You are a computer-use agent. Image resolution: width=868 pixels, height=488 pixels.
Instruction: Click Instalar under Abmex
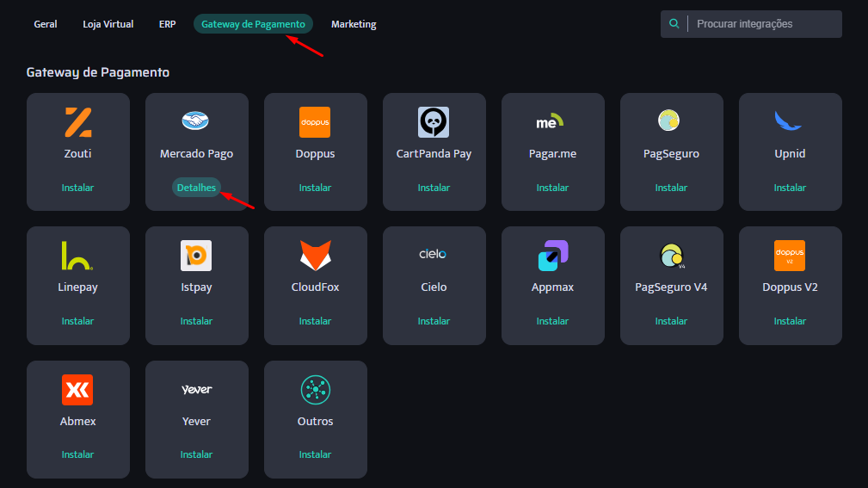click(77, 454)
